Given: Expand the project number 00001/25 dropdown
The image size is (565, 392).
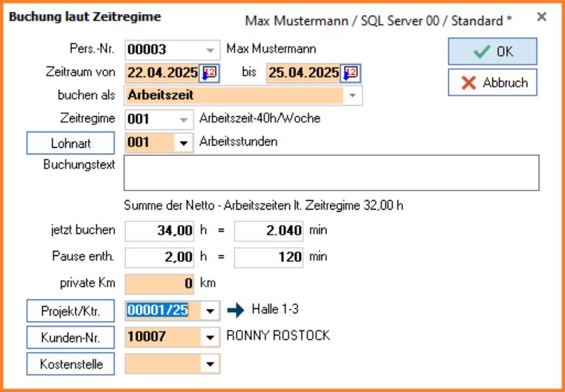Looking at the screenshot, I should 210,311.
